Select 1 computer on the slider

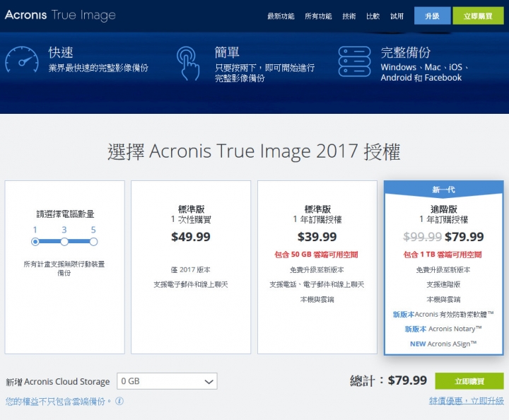[35, 242]
